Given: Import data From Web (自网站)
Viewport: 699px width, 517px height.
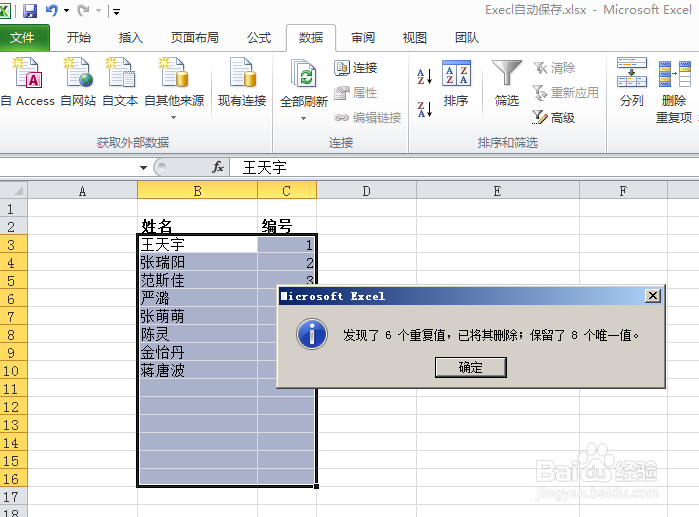Looking at the screenshot, I should click(78, 82).
